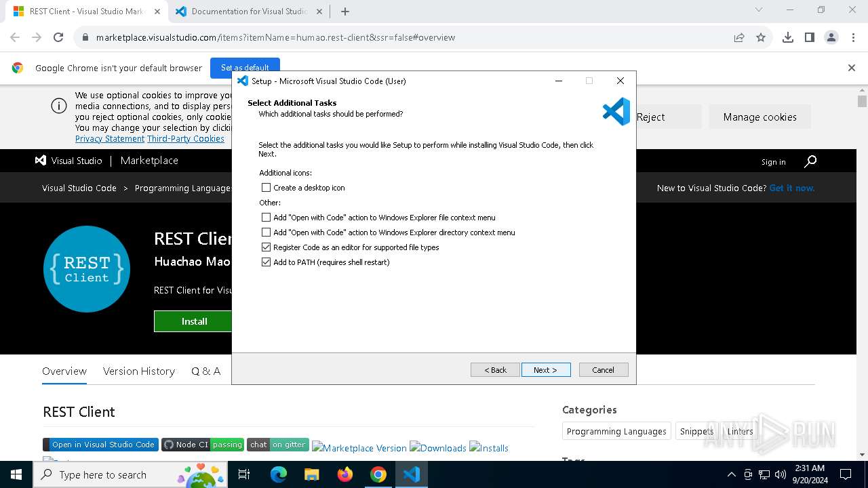Reject optional cookies
The width and height of the screenshot is (868, 488).
(651, 117)
